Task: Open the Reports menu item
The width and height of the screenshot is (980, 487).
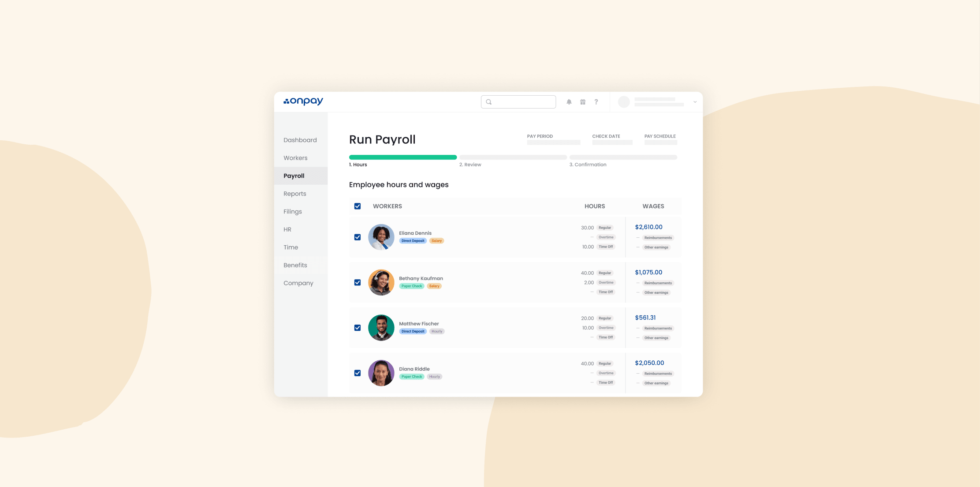Action: 294,194
